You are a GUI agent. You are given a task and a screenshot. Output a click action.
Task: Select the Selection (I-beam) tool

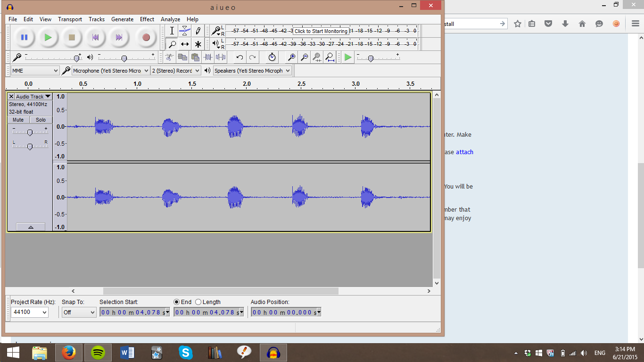pyautogui.click(x=172, y=31)
